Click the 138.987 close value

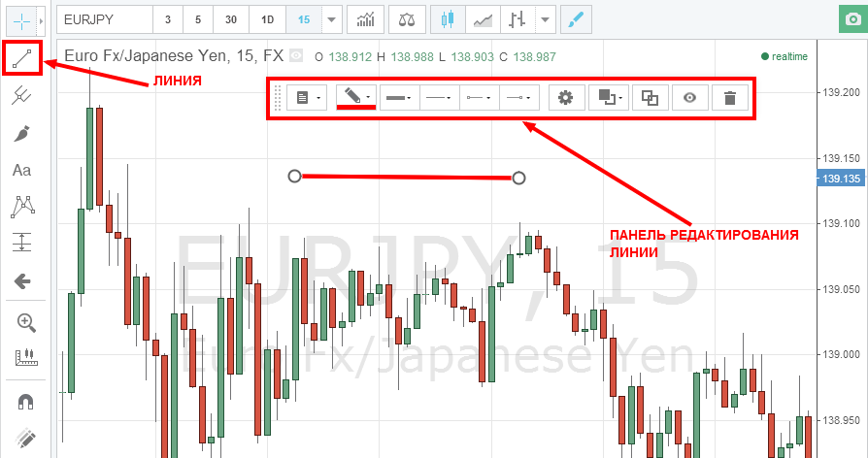(534, 56)
